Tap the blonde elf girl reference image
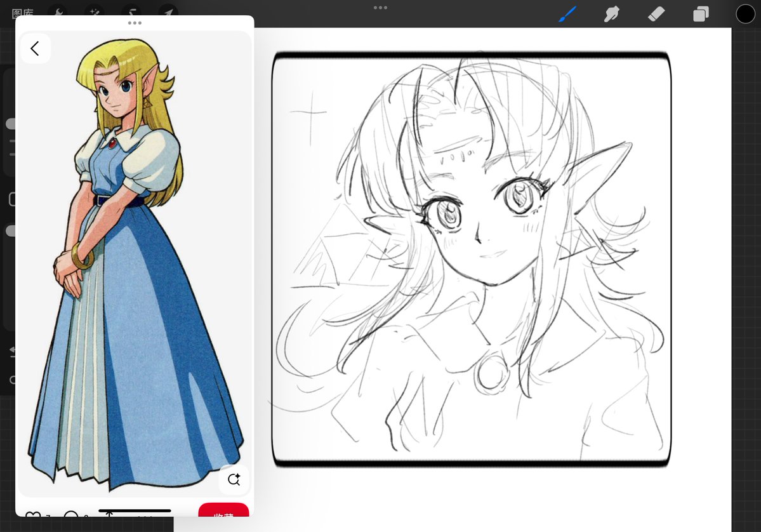The image size is (761, 532). pyautogui.click(x=135, y=263)
